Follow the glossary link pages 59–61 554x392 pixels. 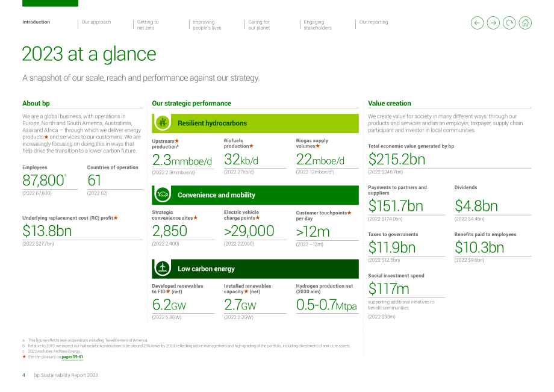click(72, 356)
